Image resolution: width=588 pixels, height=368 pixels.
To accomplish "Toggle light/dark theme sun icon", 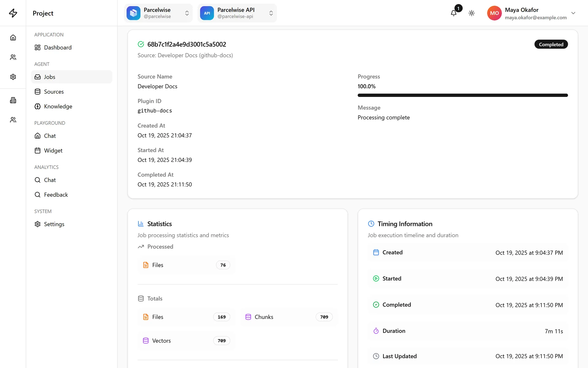I will tap(472, 13).
